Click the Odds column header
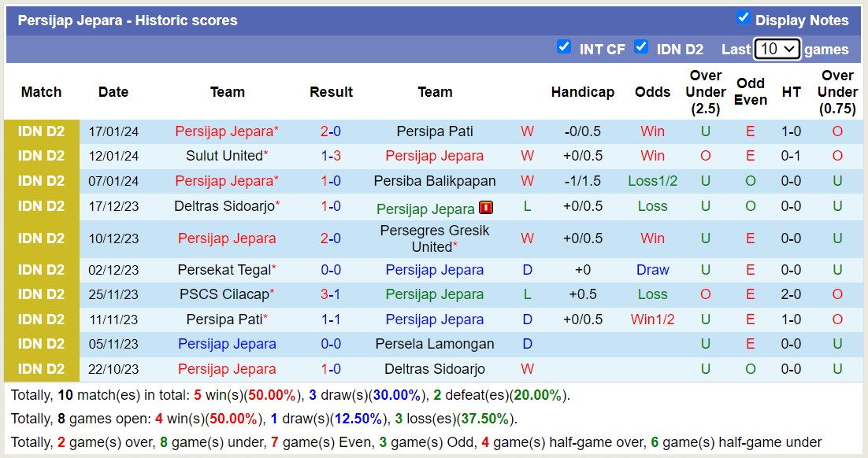The height and width of the screenshot is (458, 868). (652, 92)
